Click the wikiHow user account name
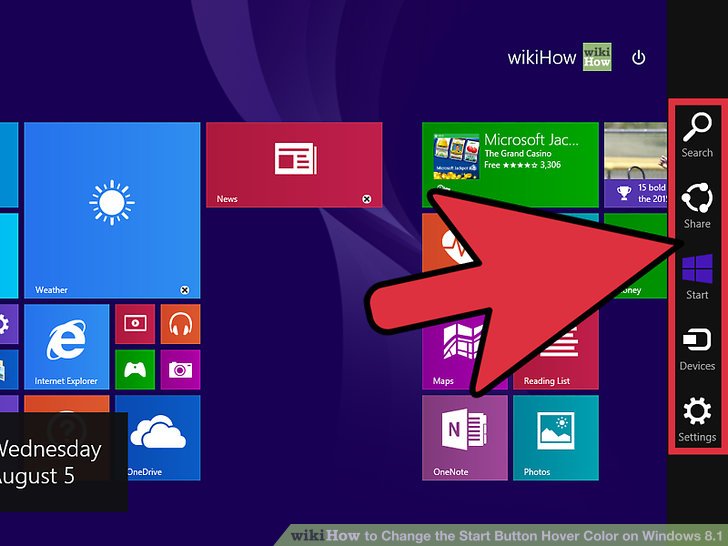The image size is (728, 546). (541, 58)
